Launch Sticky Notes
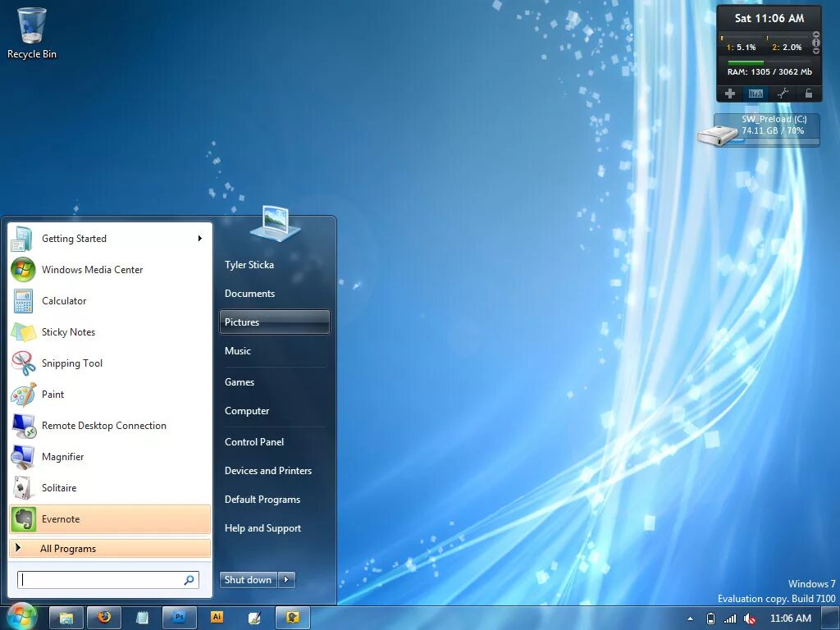 110,331
